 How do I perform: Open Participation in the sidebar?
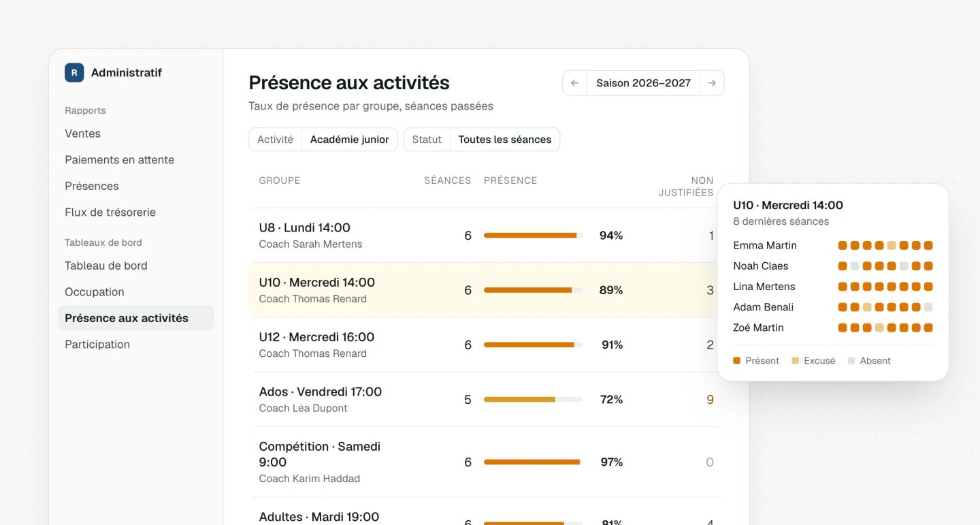point(97,345)
